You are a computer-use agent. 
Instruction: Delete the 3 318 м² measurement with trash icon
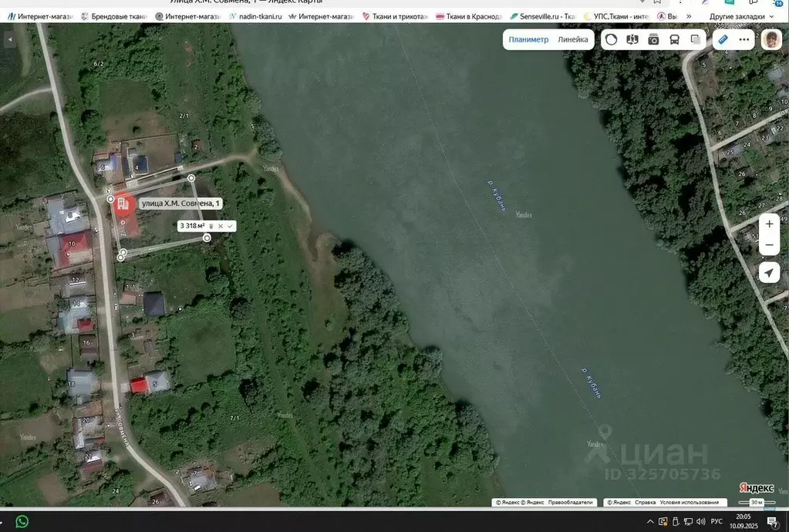click(x=211, y=226)
